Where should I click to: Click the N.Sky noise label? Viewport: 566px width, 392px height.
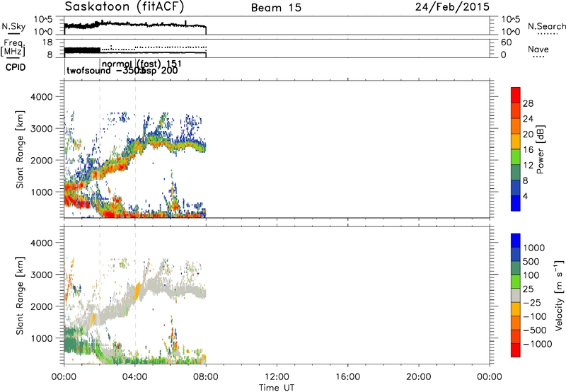(x=13, y=26)
